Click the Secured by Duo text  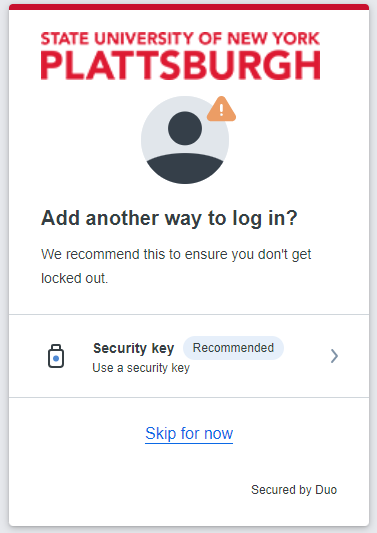pyautogui.click(x=294, y=490)
